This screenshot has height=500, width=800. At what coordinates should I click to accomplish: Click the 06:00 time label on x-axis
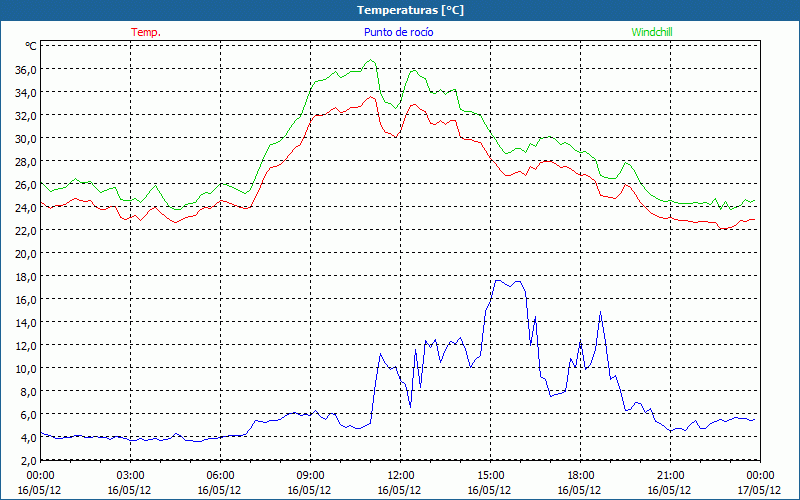click(220, 476)
